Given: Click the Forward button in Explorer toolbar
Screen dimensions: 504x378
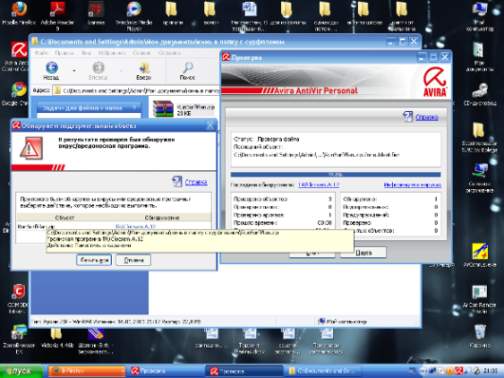Looking at the screenshot, I should pos(98,71).
